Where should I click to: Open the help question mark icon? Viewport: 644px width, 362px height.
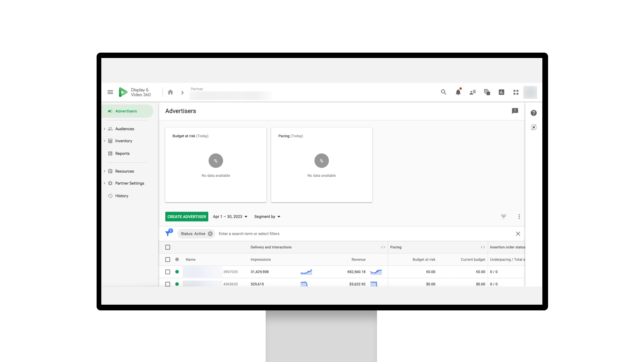tap(534, 113)
